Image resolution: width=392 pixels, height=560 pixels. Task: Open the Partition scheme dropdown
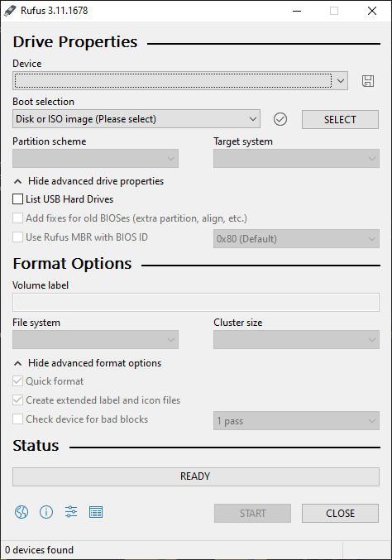(95, 159)
